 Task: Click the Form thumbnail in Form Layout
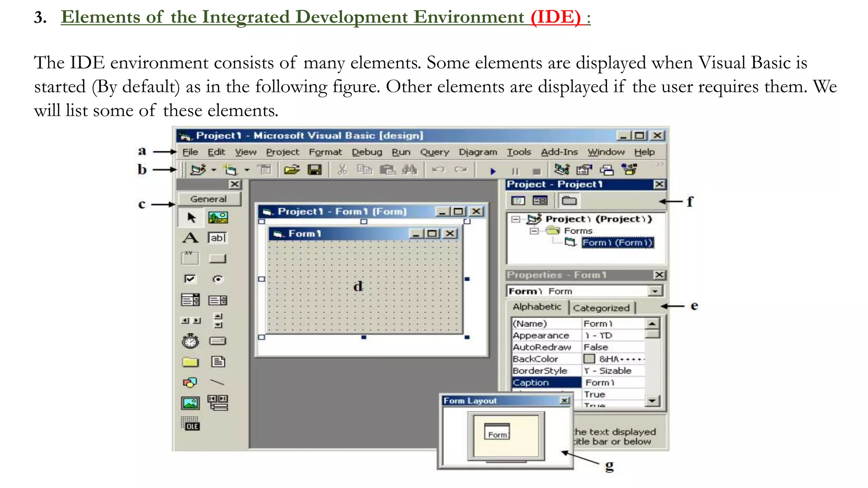[497, 431]
